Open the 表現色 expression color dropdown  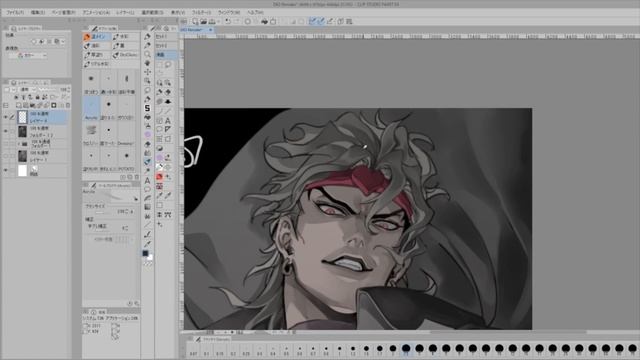[28, 55]
